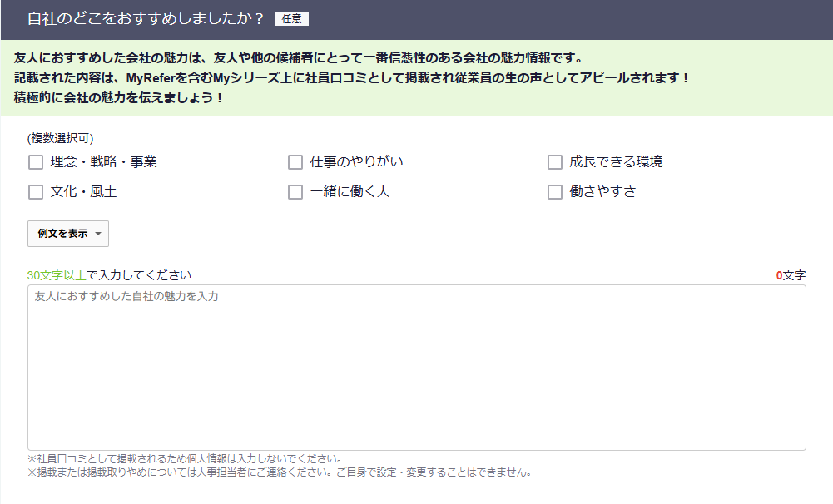Toggle the 一緒に働く人 checkbox
Image resolution: width=833 pixels, height=504 pixels.
point(295,192)
